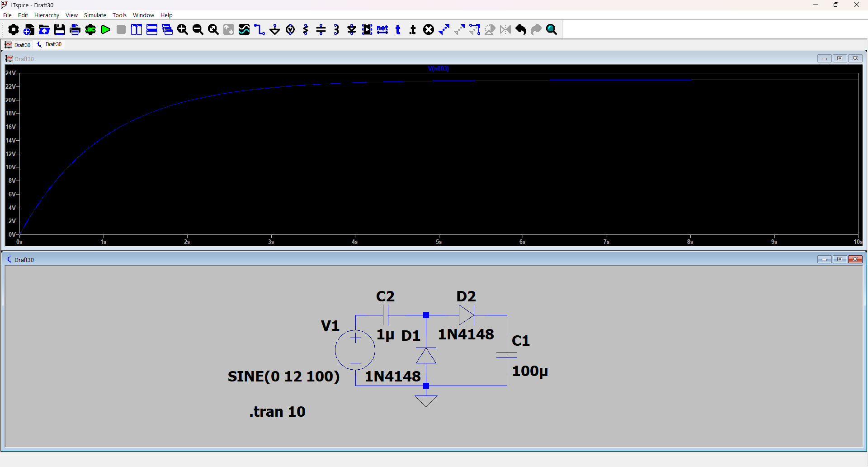Open the Edit menu

coord(23,15)
